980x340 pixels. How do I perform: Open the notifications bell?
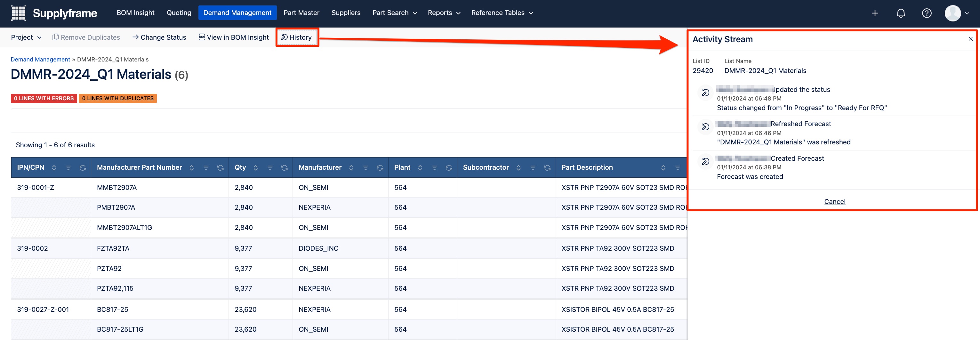tap(901, 13)
